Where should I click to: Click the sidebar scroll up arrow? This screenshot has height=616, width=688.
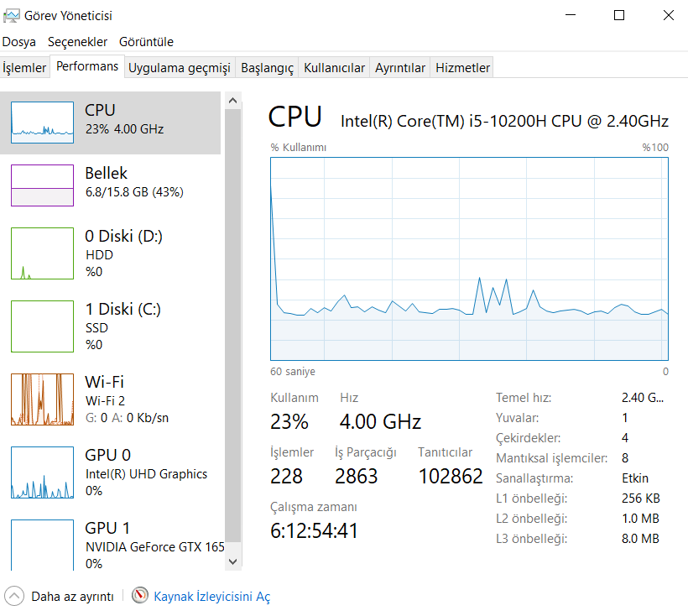[x=233, y=101]
